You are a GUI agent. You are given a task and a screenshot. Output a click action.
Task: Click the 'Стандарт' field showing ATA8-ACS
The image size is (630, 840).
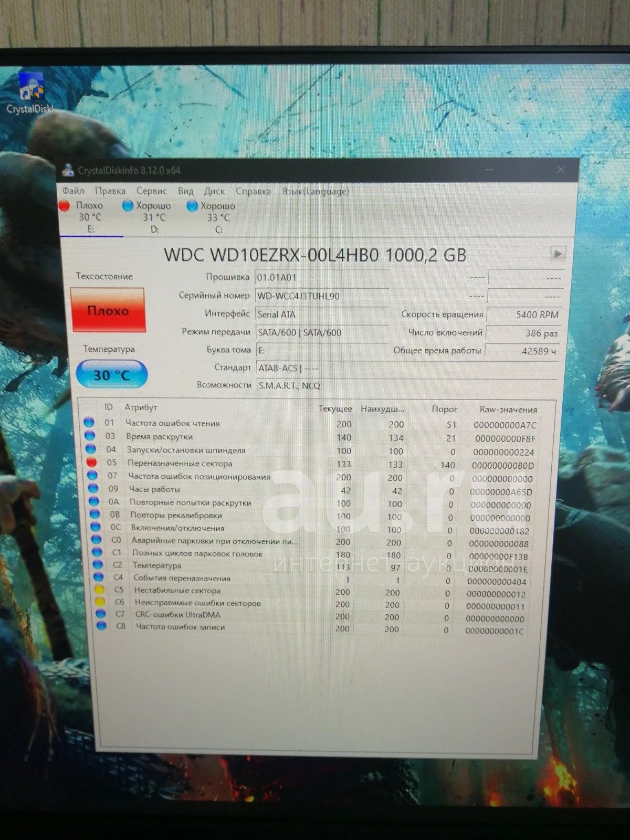(x=407, y=368)
